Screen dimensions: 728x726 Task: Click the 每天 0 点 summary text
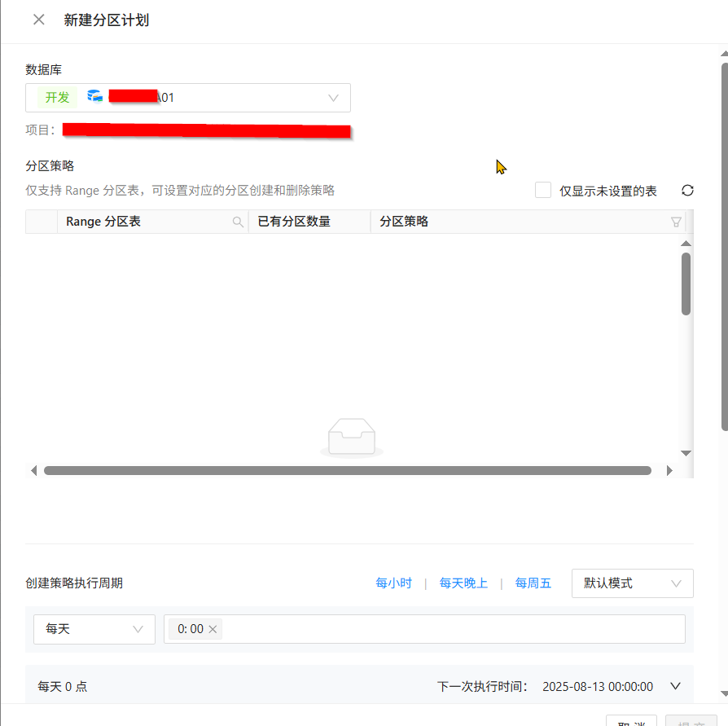tap(62, 687)
